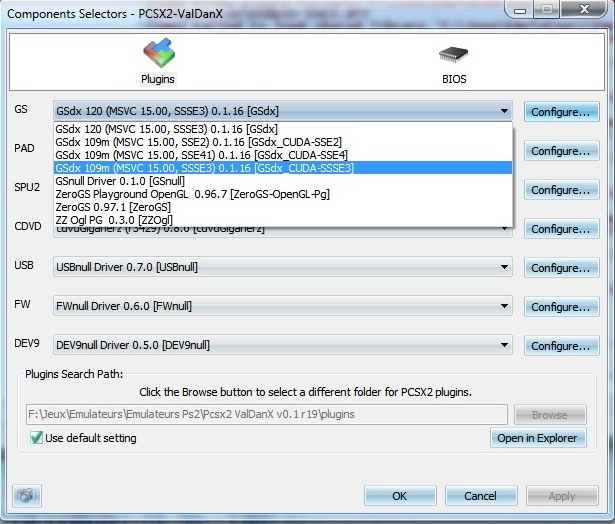
Task: Open the USBnull Driver dropdown
Action: (283, 267)
